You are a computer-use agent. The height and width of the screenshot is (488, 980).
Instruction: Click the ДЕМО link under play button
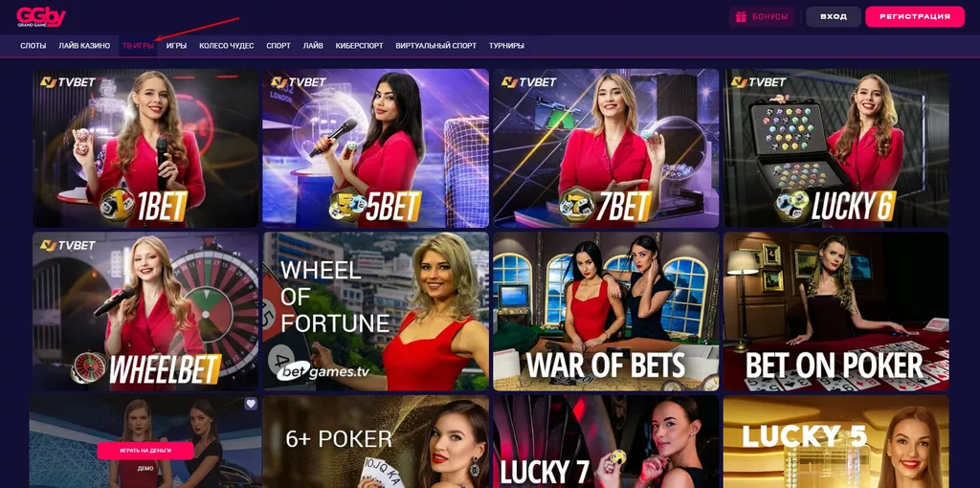tap(145, 468)
